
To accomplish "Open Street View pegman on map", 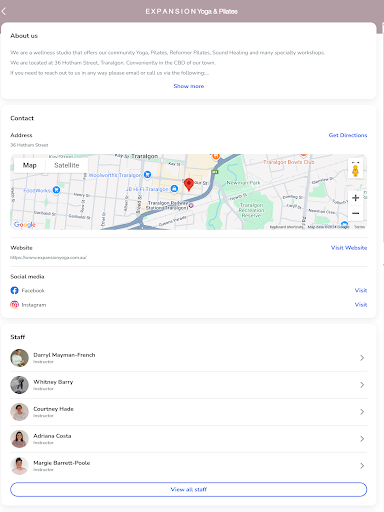I will pos(355,171).
